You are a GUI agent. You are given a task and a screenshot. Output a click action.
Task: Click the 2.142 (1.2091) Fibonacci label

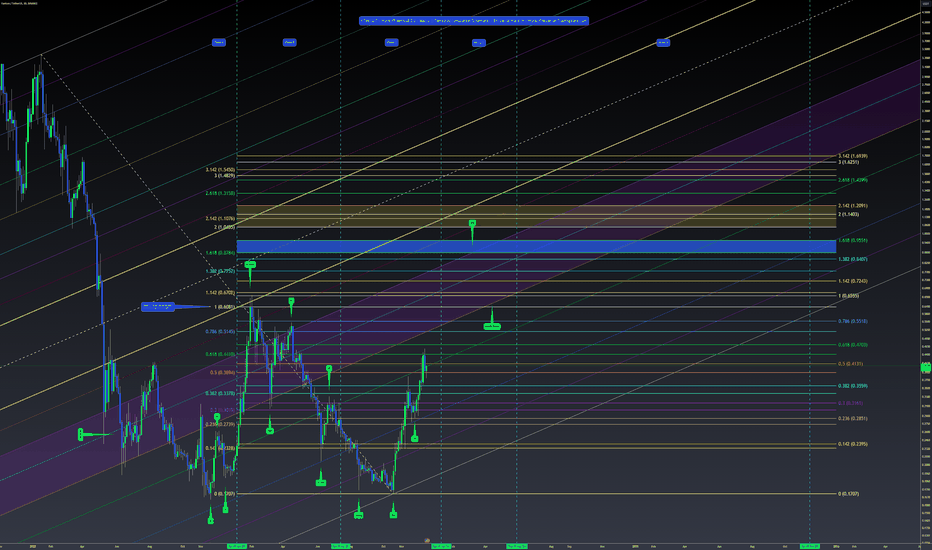coord(852,206)
